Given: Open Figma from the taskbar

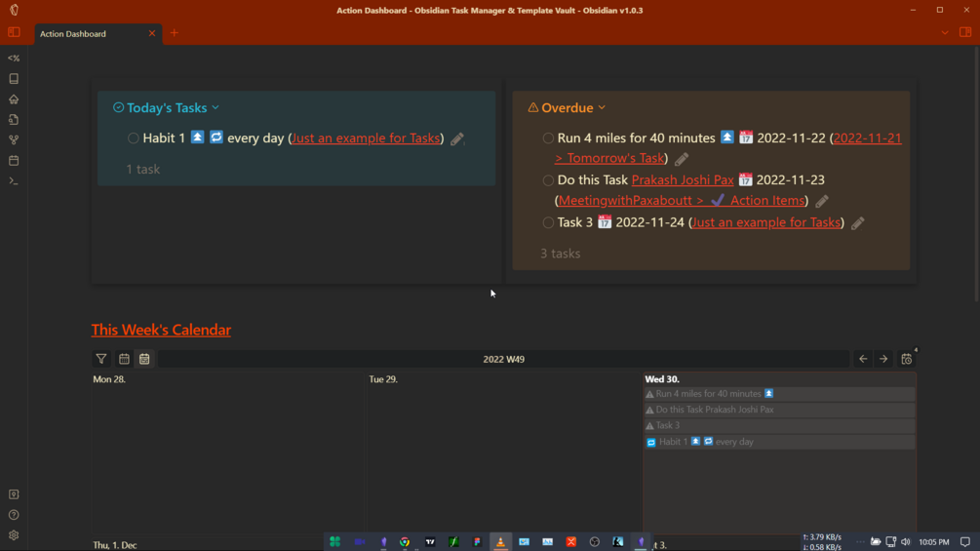Looking at the screenshot, I should [x=478, y=541].
